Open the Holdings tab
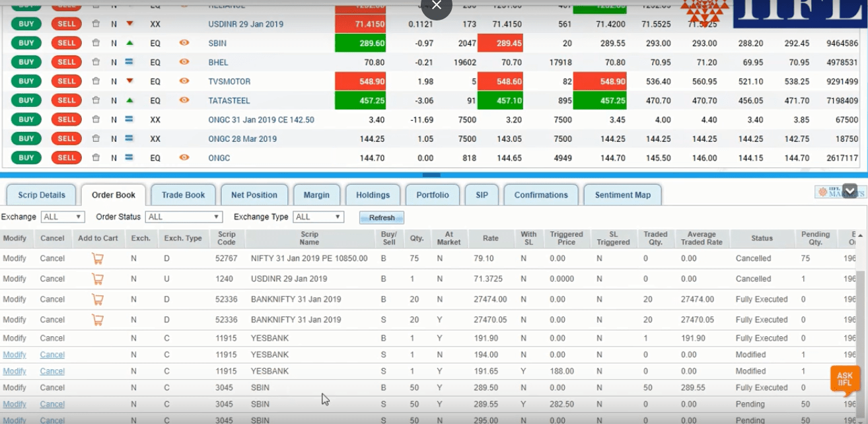This screenshot has width=868, height=424. (x=373, y=195)
